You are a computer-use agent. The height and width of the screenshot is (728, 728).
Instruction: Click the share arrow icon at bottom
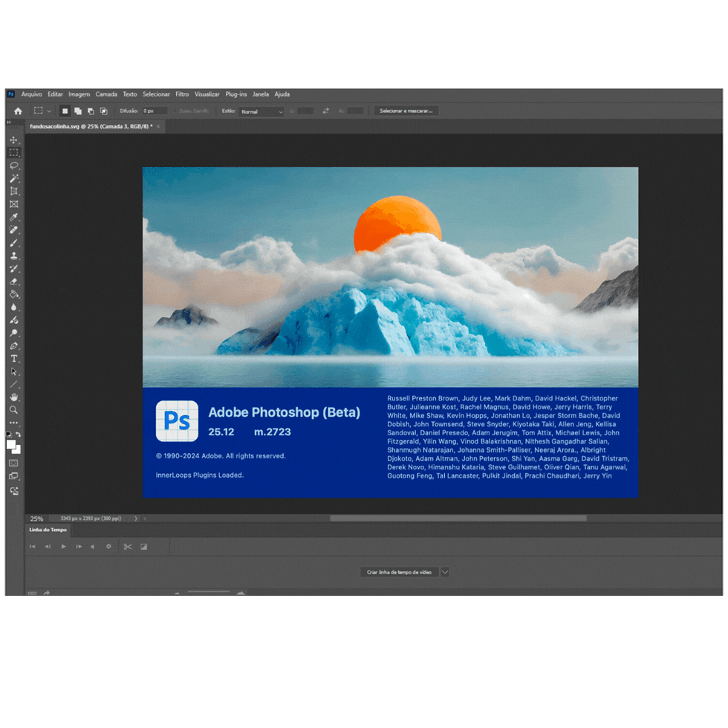(x=46, y=593)
